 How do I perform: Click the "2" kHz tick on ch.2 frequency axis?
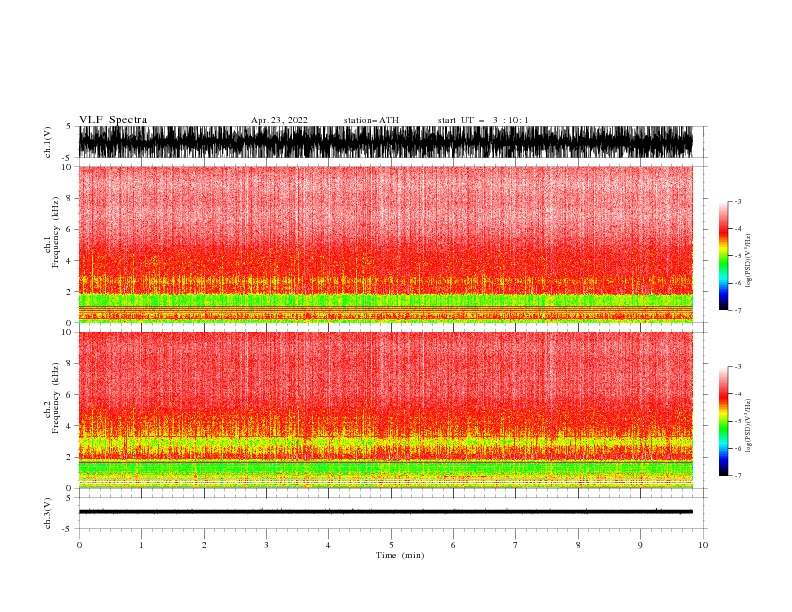coord(69,457)
